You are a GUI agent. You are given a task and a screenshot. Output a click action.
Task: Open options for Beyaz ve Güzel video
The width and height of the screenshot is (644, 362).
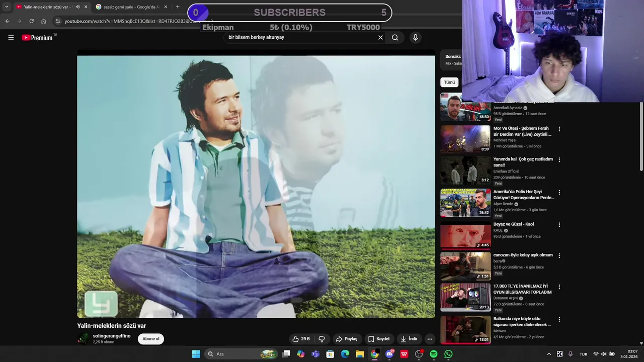pos(559,225)
